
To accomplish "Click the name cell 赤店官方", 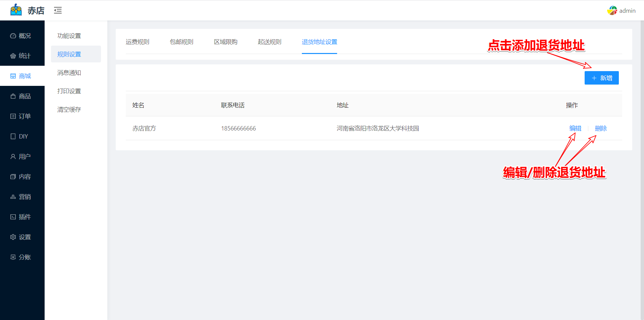I will coord(144,128).
